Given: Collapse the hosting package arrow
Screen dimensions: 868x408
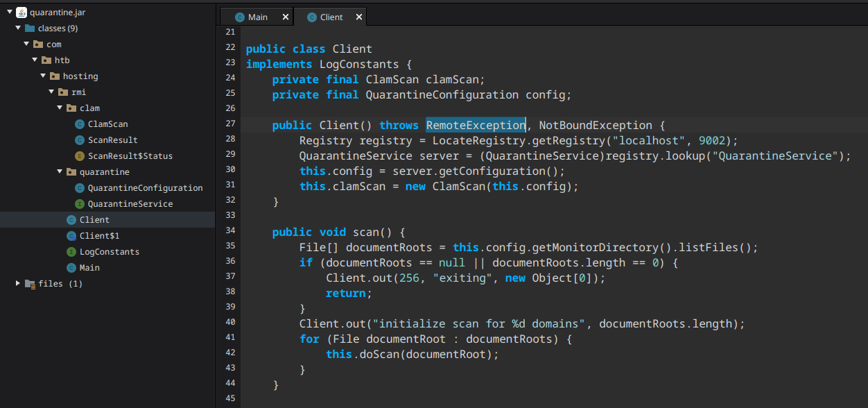Looking at the screenshot, I should pos(43,76).
